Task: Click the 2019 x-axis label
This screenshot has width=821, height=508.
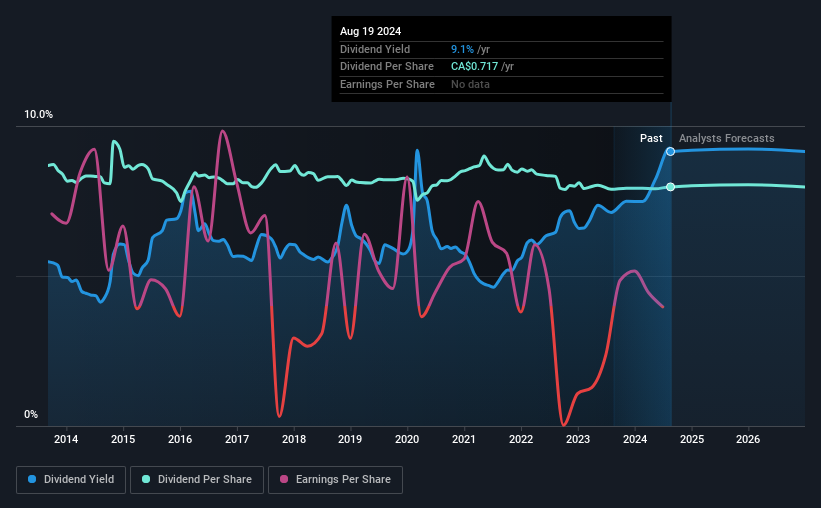Action: (x=350, y=439)
